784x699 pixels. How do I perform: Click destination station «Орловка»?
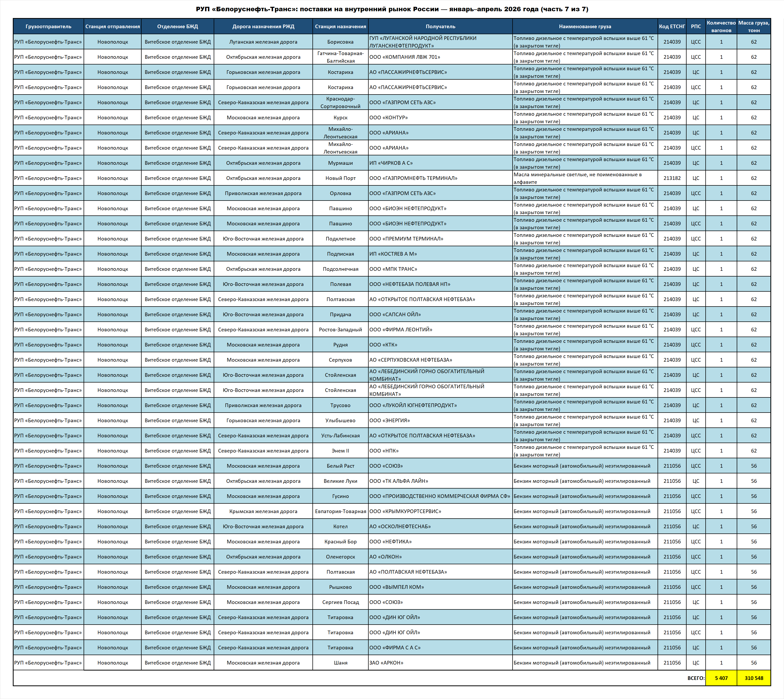340,193
